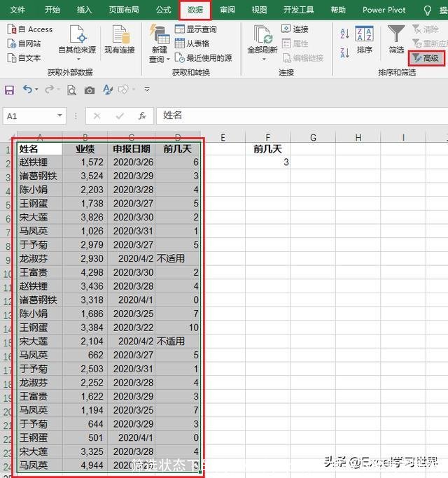Switch to the 开始 (Home) tab
Image resolution: width=448 pixels, height=478 pixels.
coord(52,10)
